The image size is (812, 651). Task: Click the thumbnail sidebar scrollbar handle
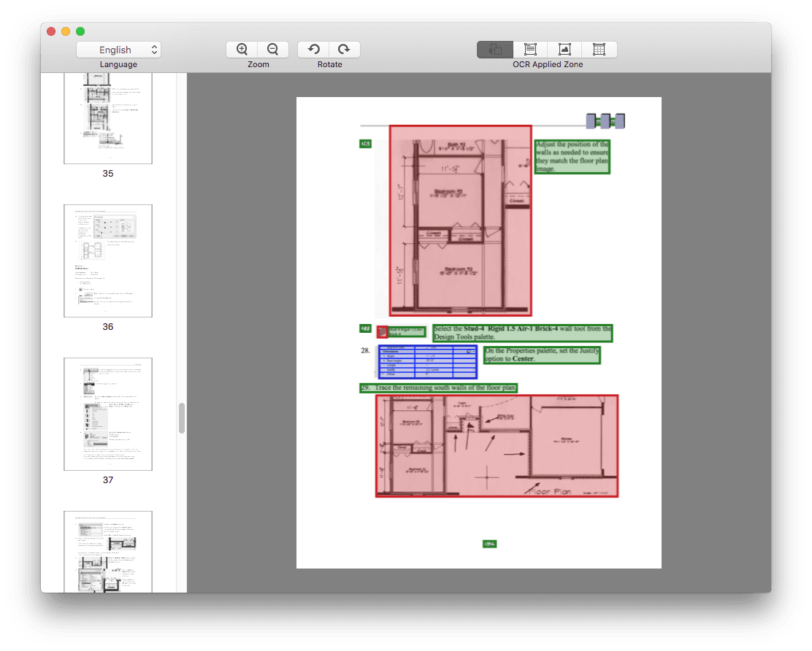pyautogui.click(x=182, y=418)
